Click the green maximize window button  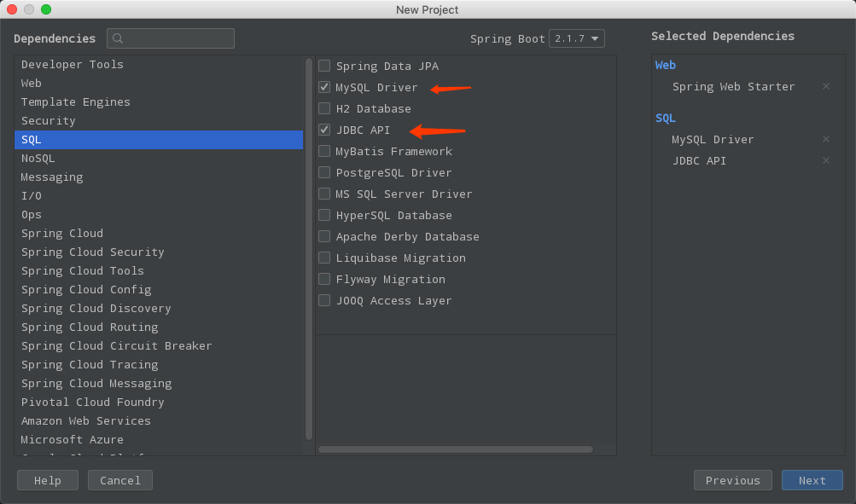click(46, 9)
